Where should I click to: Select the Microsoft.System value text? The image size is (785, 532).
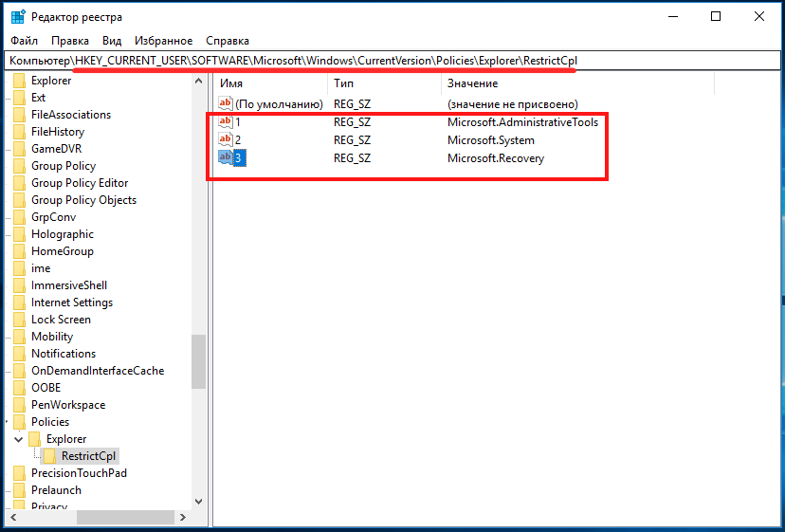point(491,140)
